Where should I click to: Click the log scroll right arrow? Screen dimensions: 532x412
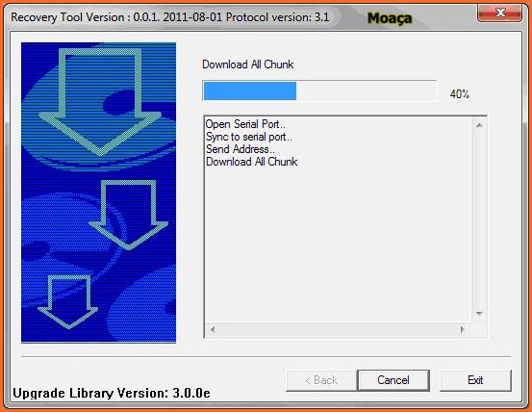point(462,329)
